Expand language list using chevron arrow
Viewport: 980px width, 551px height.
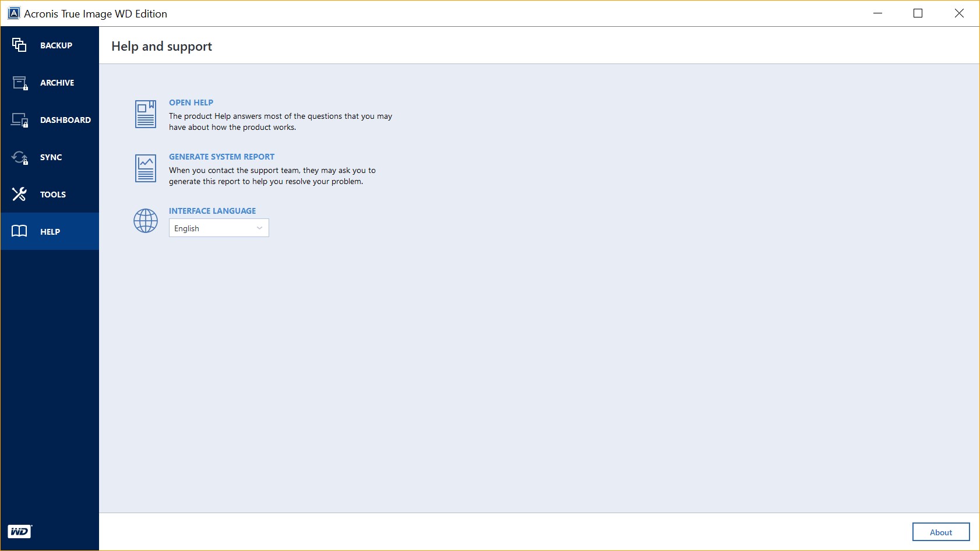259,228
